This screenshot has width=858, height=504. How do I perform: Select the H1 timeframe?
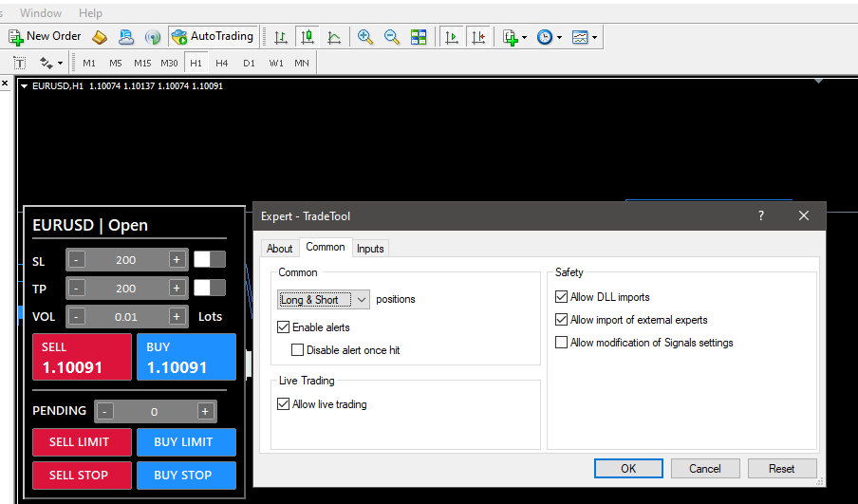point(196,63)
